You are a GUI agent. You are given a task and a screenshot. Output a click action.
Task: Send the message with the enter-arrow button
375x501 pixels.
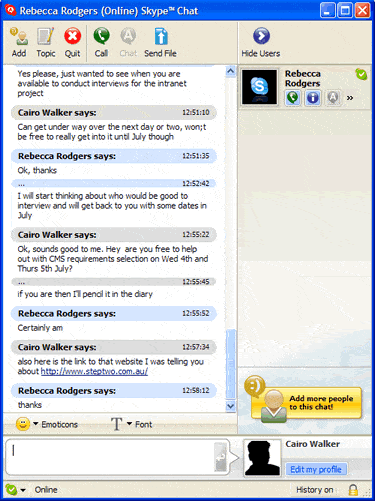220,457
